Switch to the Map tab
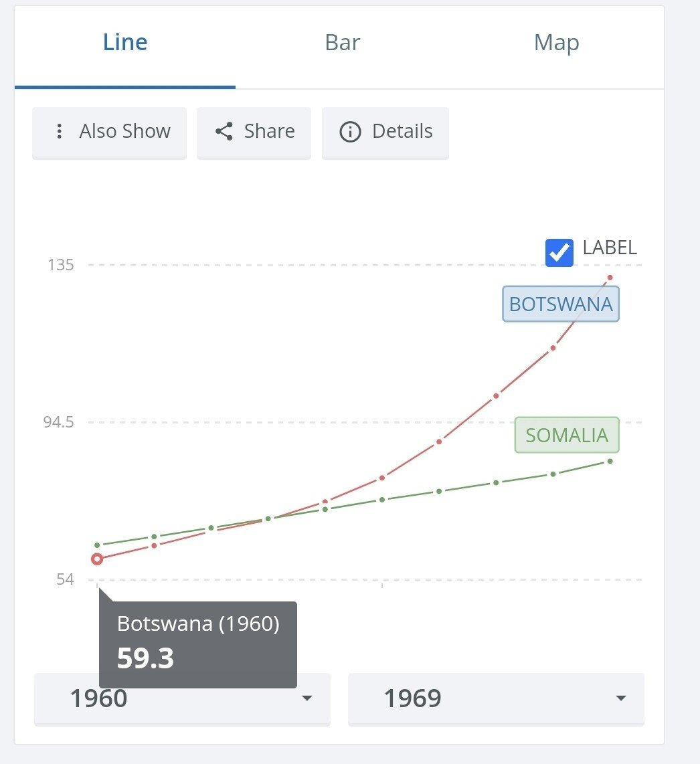 coord(556,43)
